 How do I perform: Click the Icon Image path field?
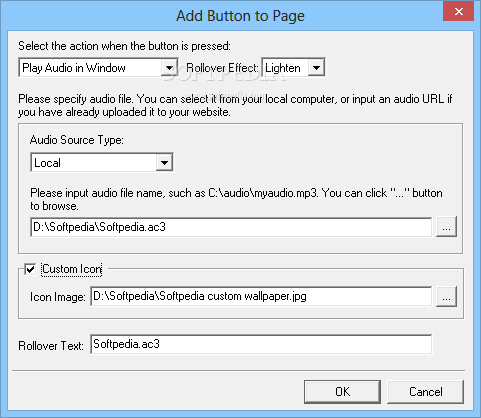point(261,296)
